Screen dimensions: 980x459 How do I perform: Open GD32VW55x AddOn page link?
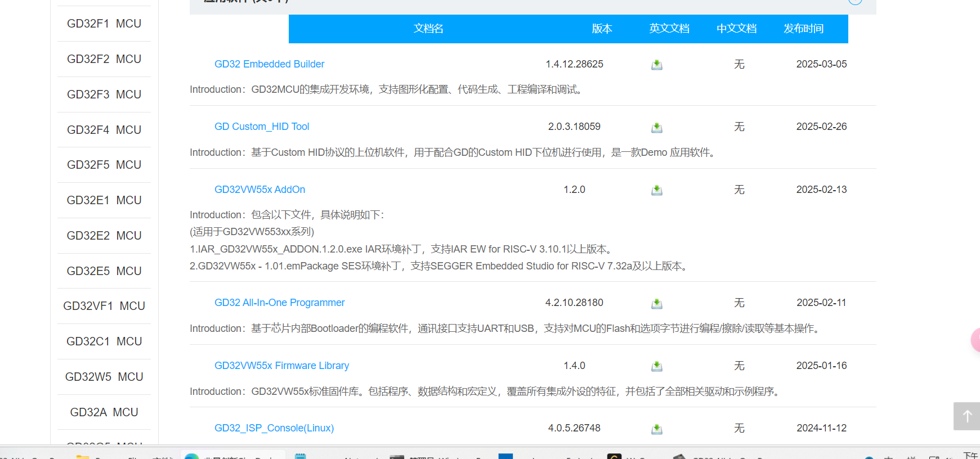[x=259, y=190]
